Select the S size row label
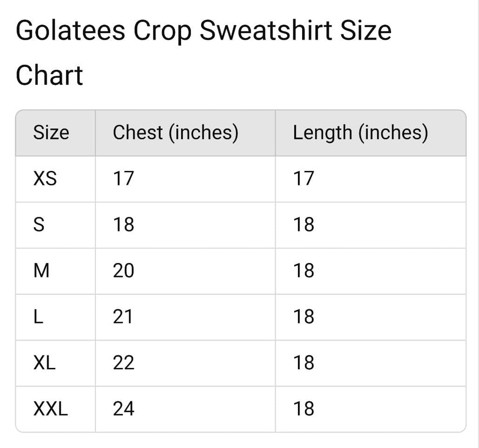Viewport: 479px width, 448px height. [x=39, y=225]
